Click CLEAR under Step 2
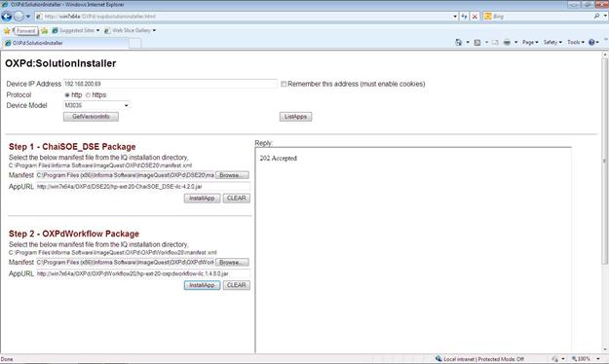 (x=236, y=285)
